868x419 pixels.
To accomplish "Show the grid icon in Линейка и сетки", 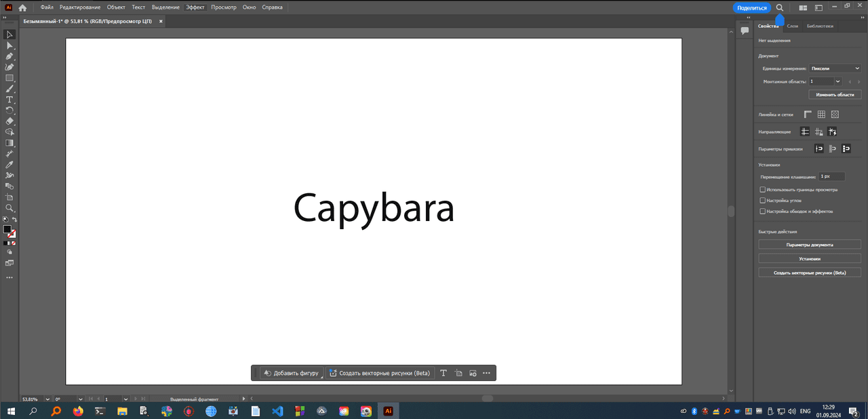I will click(821, 115).
